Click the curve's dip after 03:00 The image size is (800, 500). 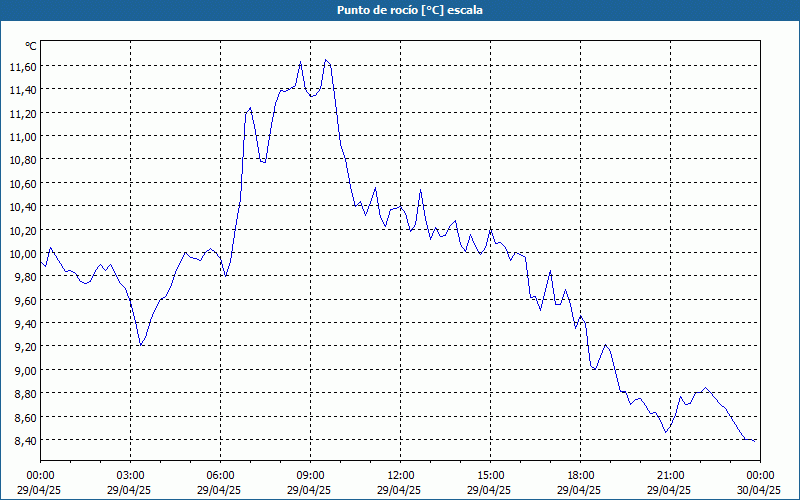pyautogui.click(x=141, y=345)
